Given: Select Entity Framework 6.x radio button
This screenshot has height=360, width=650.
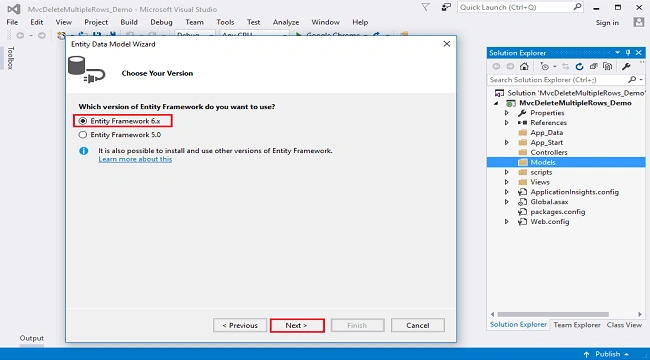Looking at the screenshot, I should [x=83, y=121].
